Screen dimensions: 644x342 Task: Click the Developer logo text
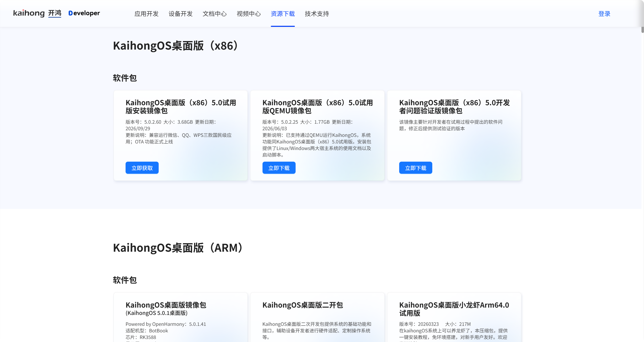coord(84,13)
